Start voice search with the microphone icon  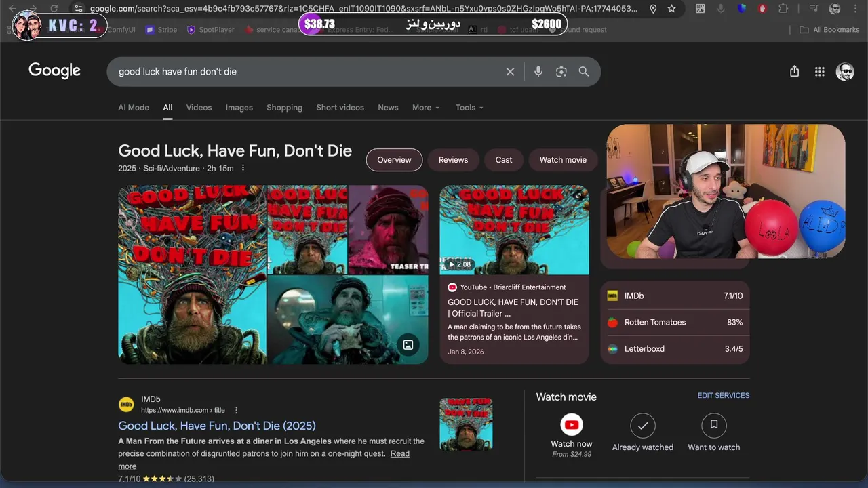[538, 72]
